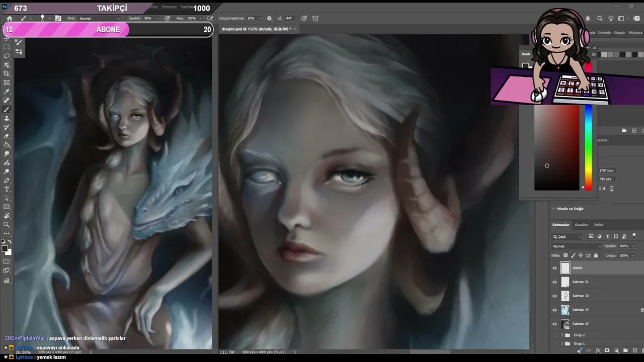Toggle the layer filter switch

634,235
